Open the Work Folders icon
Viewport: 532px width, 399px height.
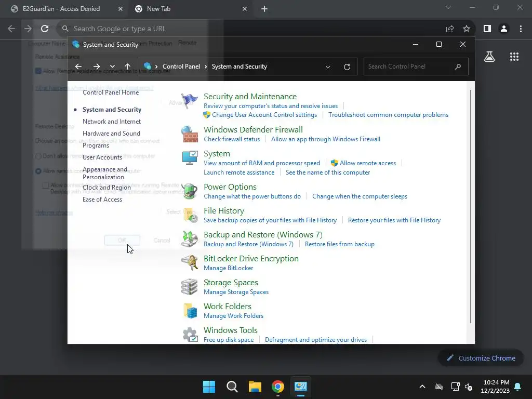(x=189, y=311)
